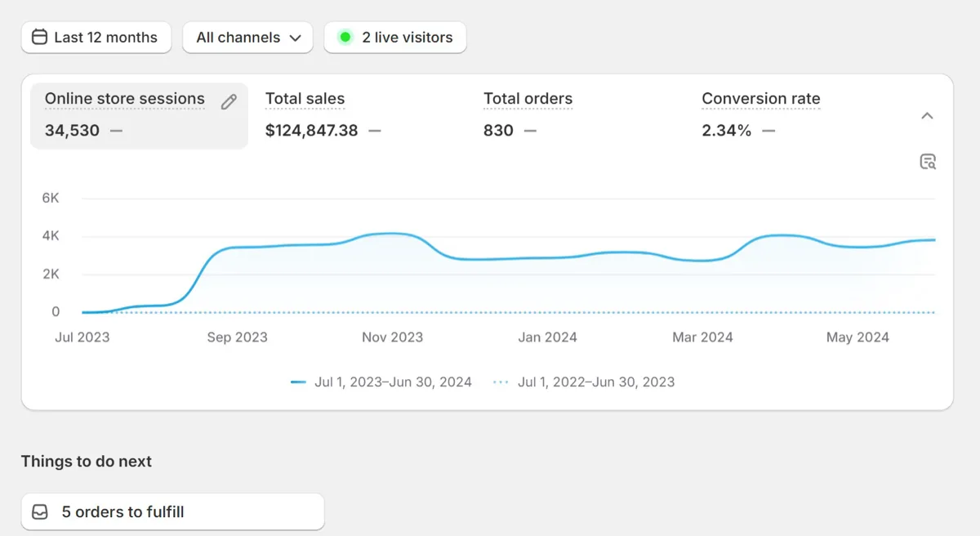Click the May 2024 axis label

(857, 337)
